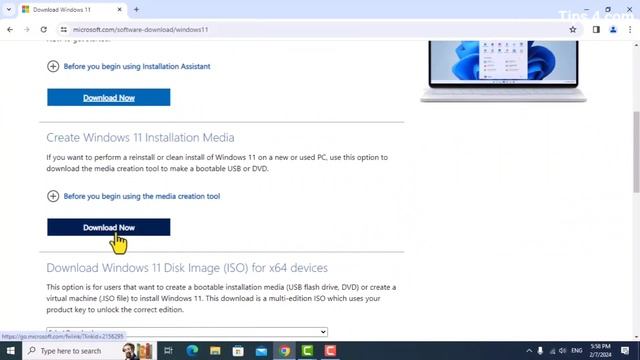640x360 pixels.
Task: Open File Explorer from the taskbar
Action: [x=215, y=351]
